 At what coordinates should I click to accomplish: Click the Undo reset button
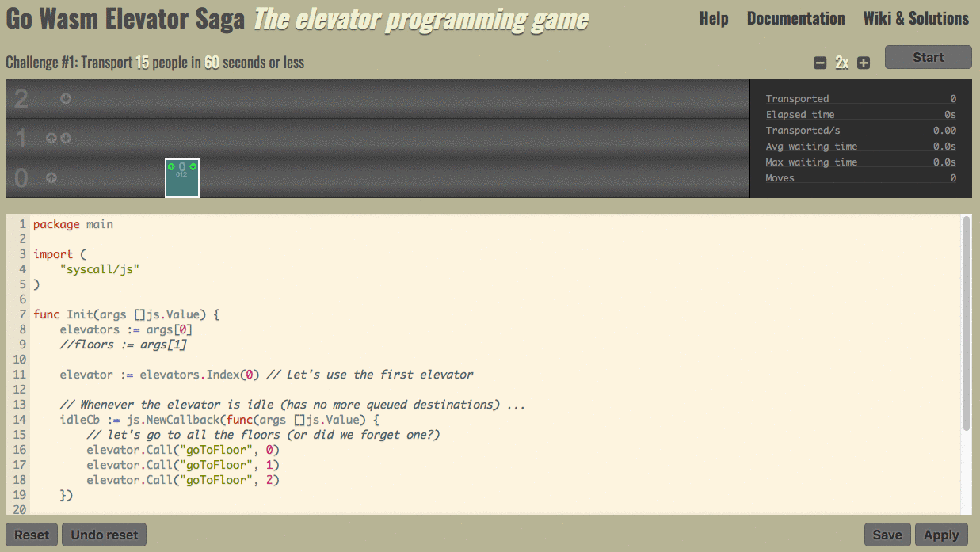click(105, 535)
